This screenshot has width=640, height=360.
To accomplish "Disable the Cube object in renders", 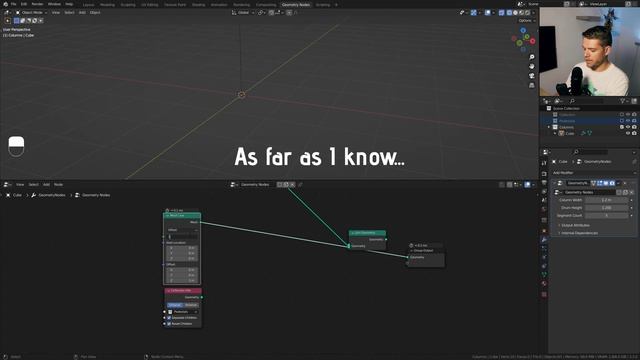I will [634, 133].
